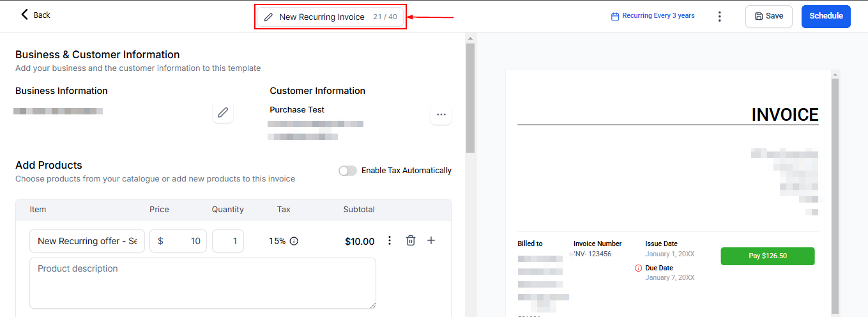Screen dimensions: 868x317
Task: Click the January 1, 20XX issue date
Action: click(669, 254)
